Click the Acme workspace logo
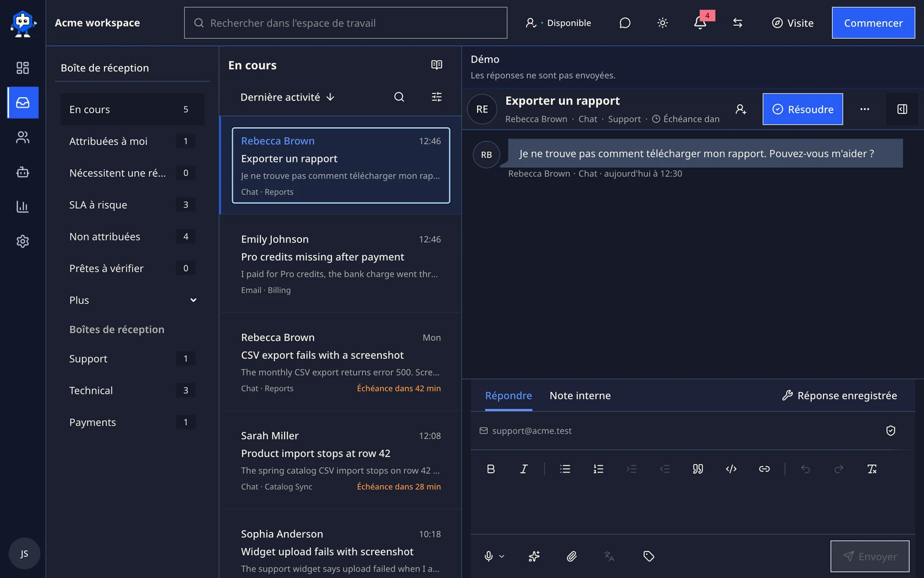The height and width of the screenshot is (578, 924). point(23,24)
